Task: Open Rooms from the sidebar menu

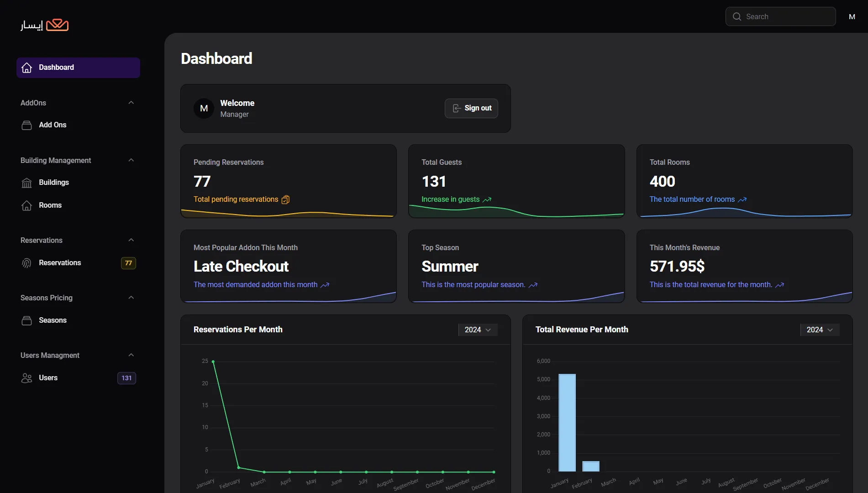Action: [x=50, y=205]
